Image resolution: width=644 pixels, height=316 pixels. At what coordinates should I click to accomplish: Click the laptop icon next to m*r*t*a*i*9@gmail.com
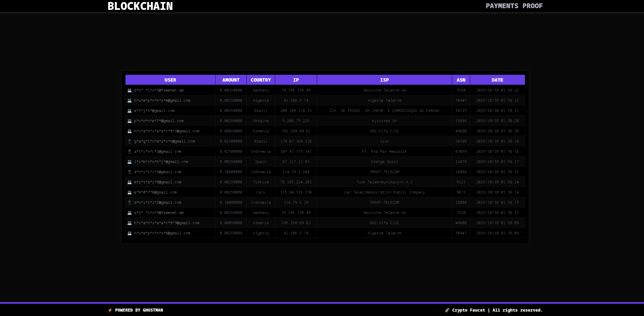pos(129,182)
